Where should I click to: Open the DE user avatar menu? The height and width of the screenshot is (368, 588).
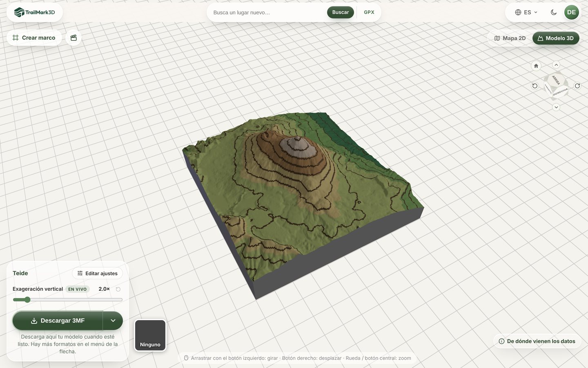pyautogui.click(x=571, y=12)
